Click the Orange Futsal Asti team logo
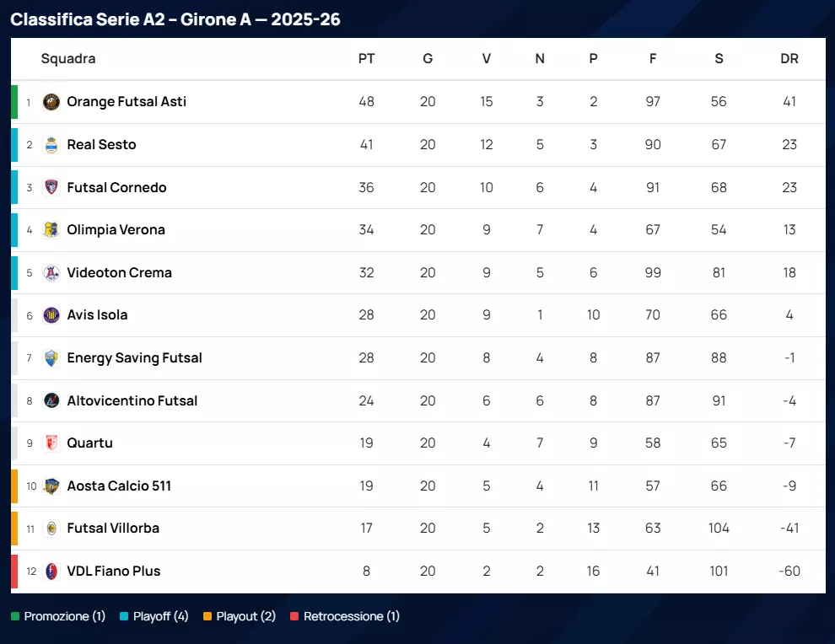Screen dimensions: 835x644 pos(51,102)
